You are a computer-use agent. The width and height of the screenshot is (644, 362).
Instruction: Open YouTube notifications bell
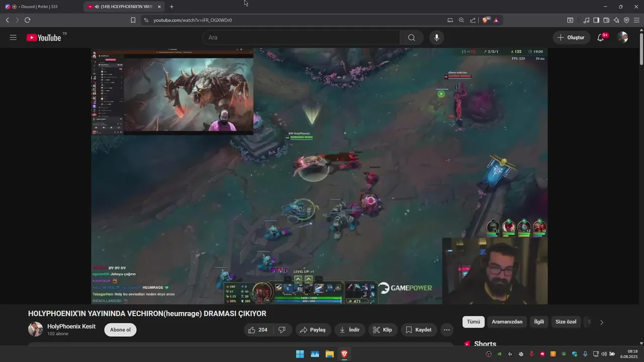[601, 38]
